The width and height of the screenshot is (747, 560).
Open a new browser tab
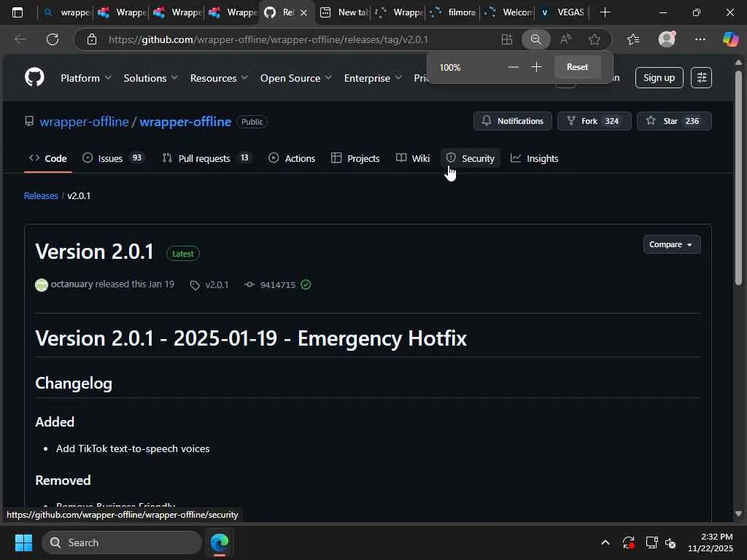pos(605,12)
